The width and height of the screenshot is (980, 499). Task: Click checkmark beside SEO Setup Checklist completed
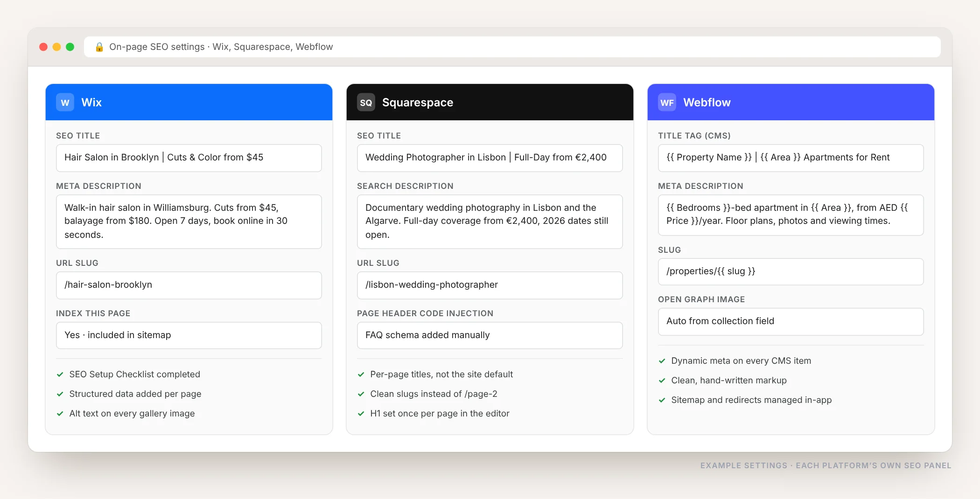[x=60, y=374]
